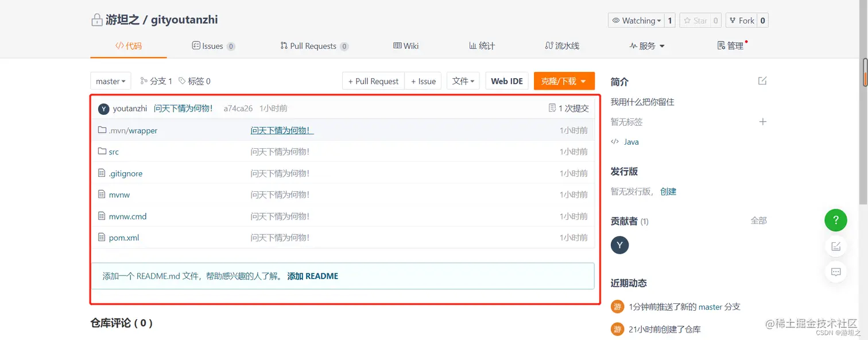Image resolution: width=868 pixels, height=340 pixels.
Task: Click the mvnw.cmd file icon
Action: pos(102,217)
